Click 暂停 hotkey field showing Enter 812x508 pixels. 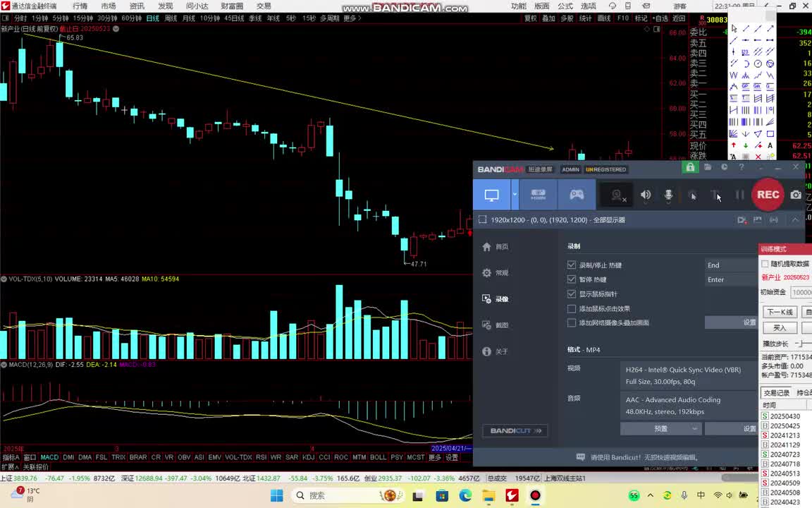click(731, 279)
